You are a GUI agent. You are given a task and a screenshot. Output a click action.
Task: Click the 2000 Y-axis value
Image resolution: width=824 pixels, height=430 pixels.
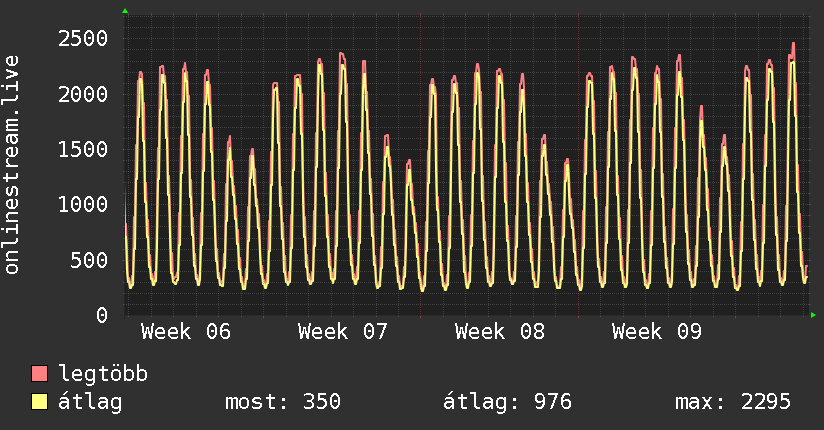pos(82,95)
